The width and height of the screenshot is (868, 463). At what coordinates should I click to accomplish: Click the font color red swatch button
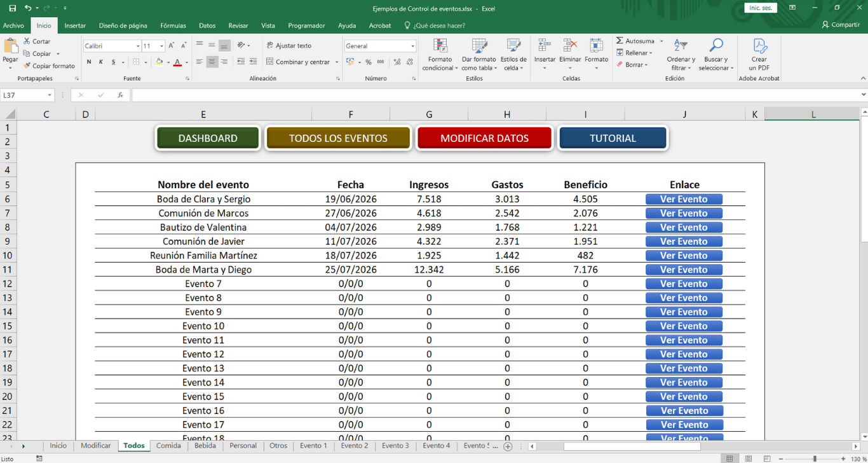click(177, 62)
